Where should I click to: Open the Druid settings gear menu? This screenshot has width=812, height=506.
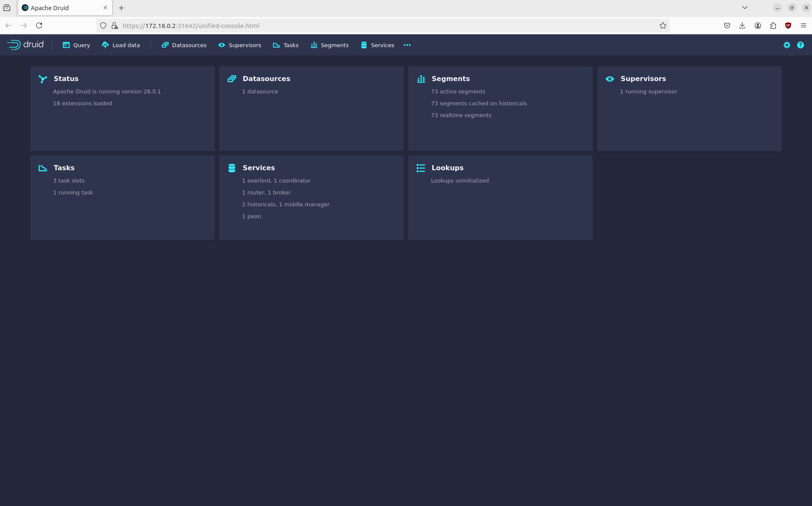click(x=787, y=45)
